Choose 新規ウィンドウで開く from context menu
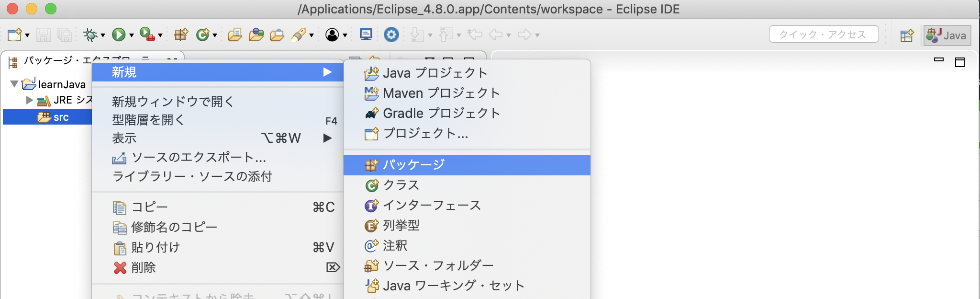The width and height of the screenshot is (980, 299). pyautogui.click(x=218, y=102)
